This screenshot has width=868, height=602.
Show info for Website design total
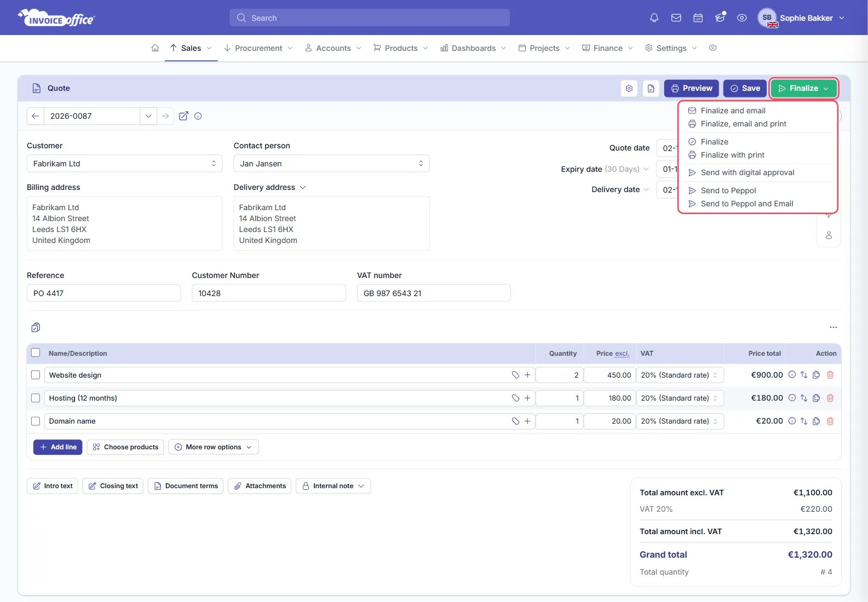coord(792,375)
